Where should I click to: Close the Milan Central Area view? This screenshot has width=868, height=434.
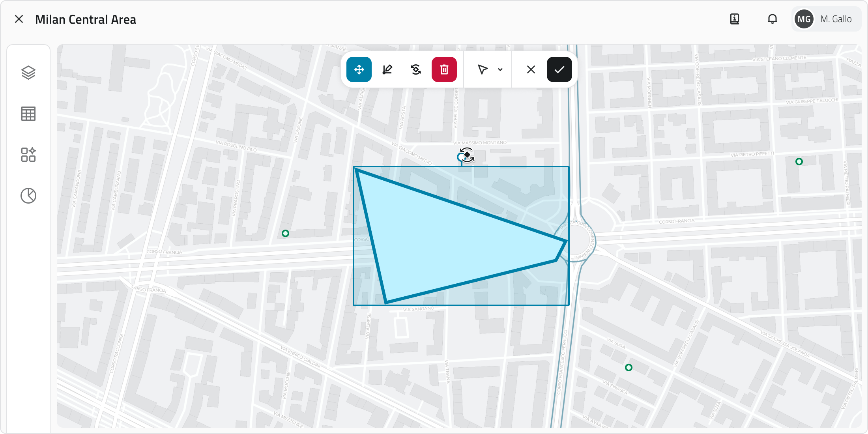pyautogui.click(x=19, y=19)
